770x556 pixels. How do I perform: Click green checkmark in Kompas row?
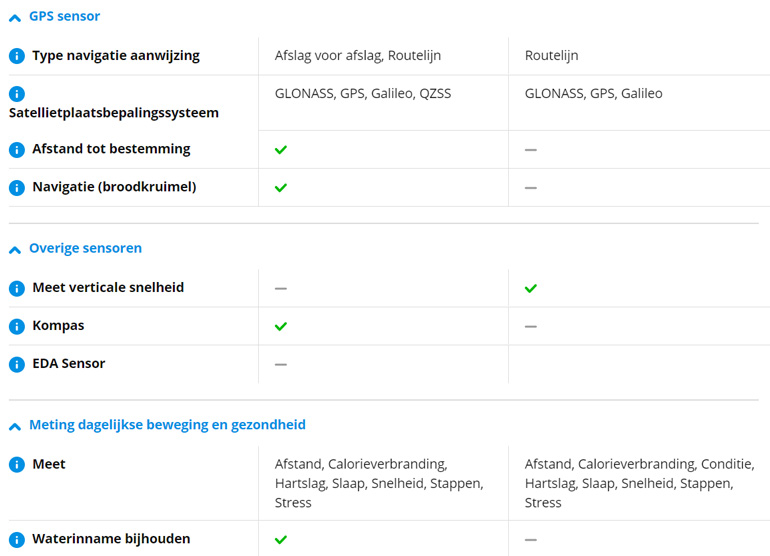coord(281,326)
